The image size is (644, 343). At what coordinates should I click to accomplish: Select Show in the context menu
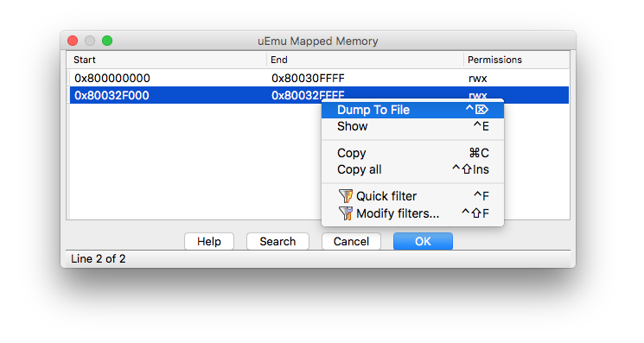[x=412, y=126]
